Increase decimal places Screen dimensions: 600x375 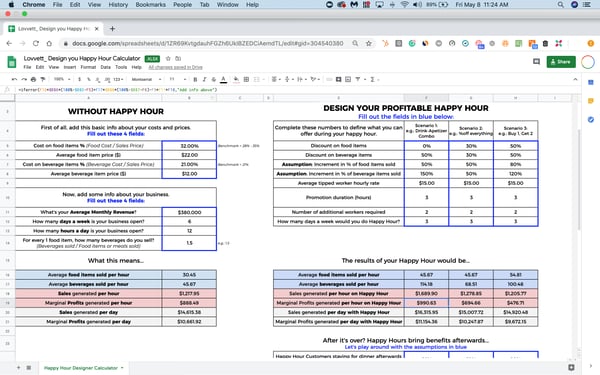coord(107,80)
